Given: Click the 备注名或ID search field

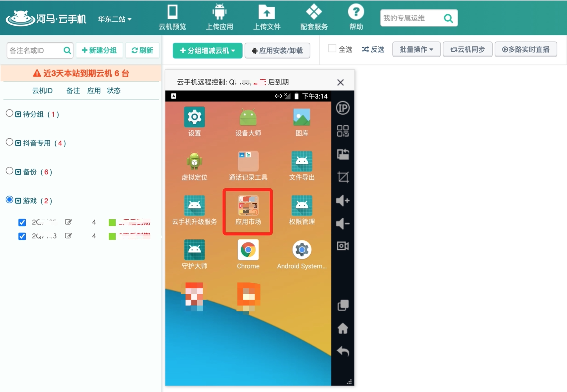Looking at the screenshot, I should [35, 51].
